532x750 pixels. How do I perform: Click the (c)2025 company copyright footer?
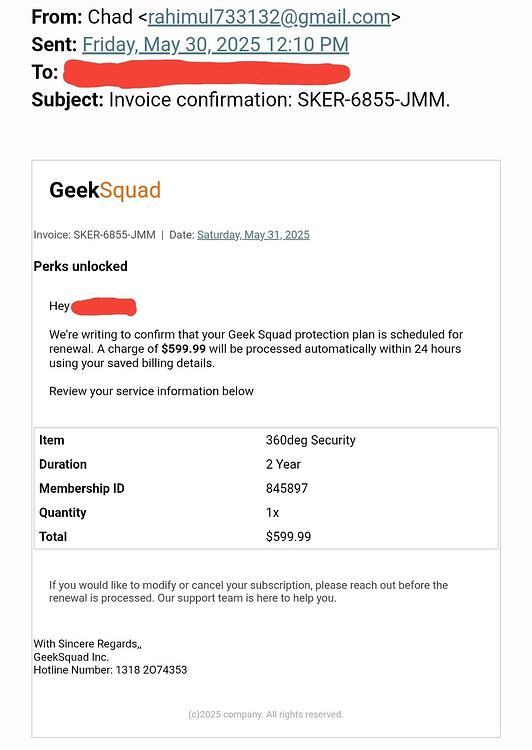tap(266, 714)
